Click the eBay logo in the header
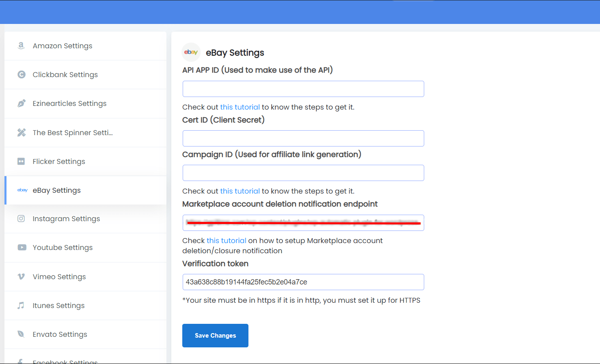The image size is (600, 364). click(x=191, y=52)
